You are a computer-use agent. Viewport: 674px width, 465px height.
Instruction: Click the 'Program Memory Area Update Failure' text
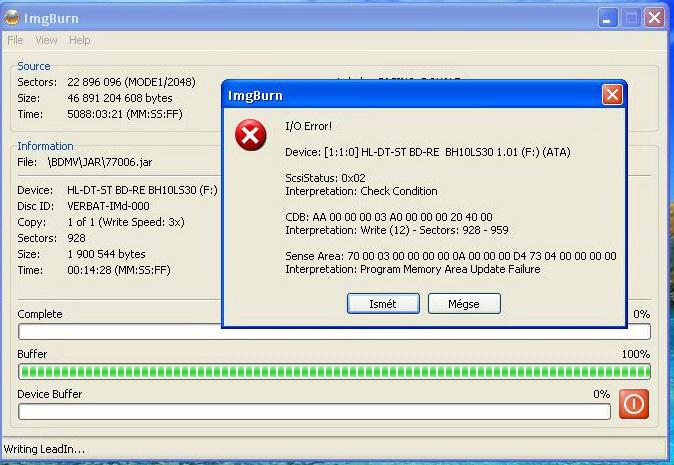pos(450,269)
